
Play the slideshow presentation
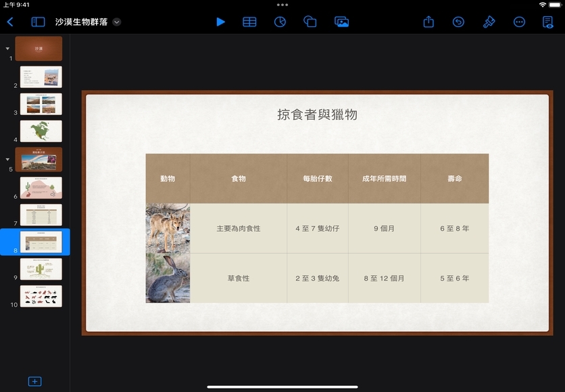[220, 22]
